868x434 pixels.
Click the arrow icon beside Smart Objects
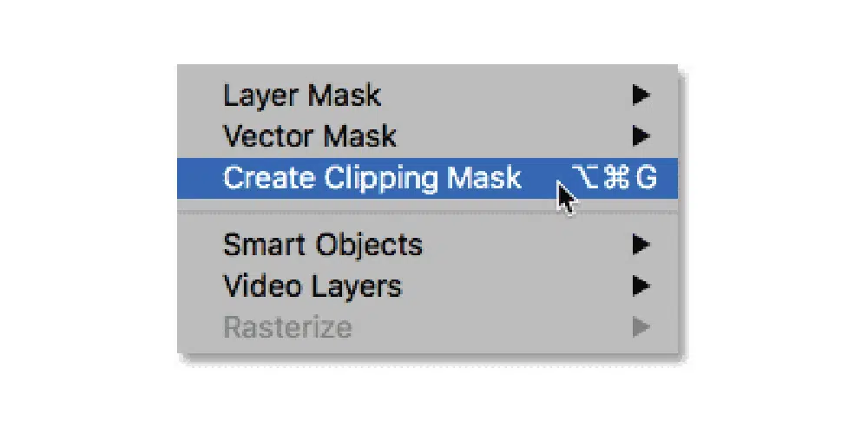tap(641, 244)
